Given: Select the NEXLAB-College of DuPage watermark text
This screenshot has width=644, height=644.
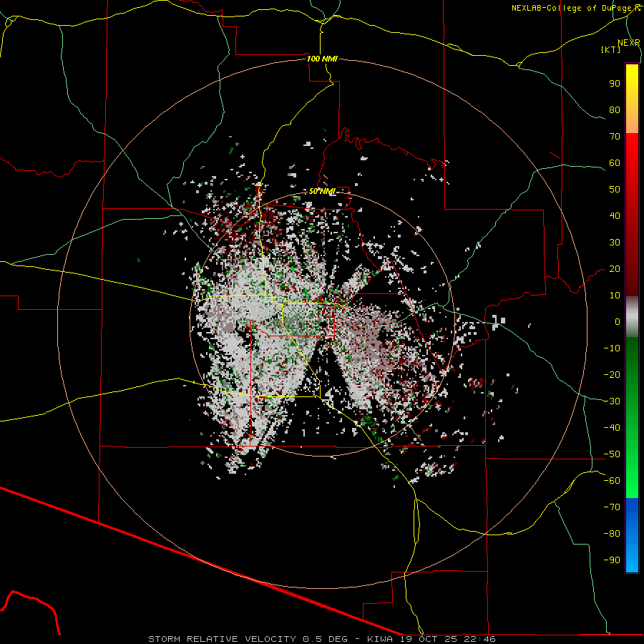Looking at the screenshot, I should [575, 8].
